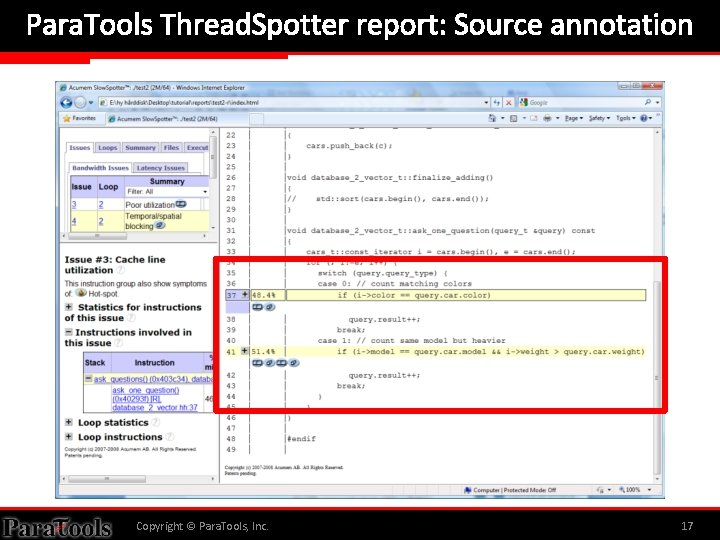Switch to the Execution tab

pyautogui.click(x=197, y=148)
